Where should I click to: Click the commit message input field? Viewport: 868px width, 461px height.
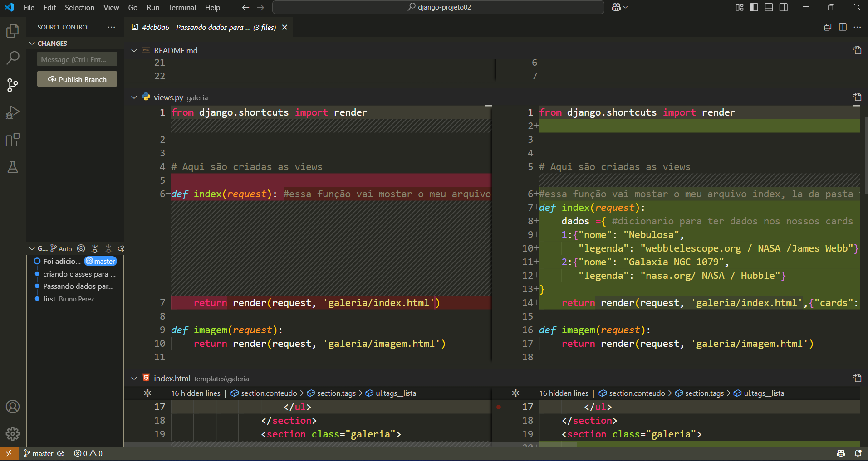77,59
